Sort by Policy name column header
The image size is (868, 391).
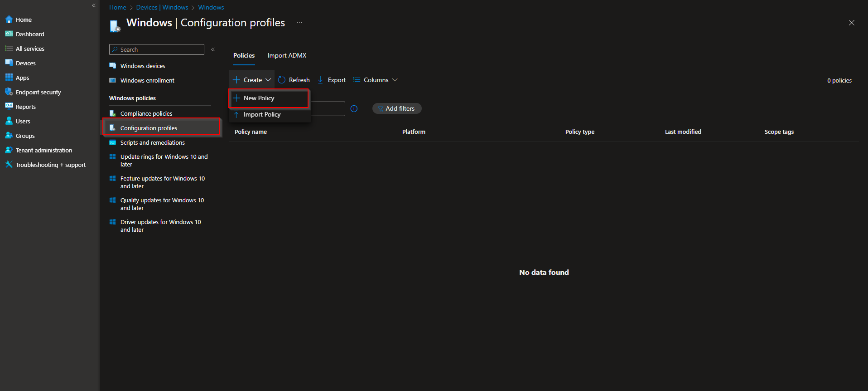[x=251, y=132]
